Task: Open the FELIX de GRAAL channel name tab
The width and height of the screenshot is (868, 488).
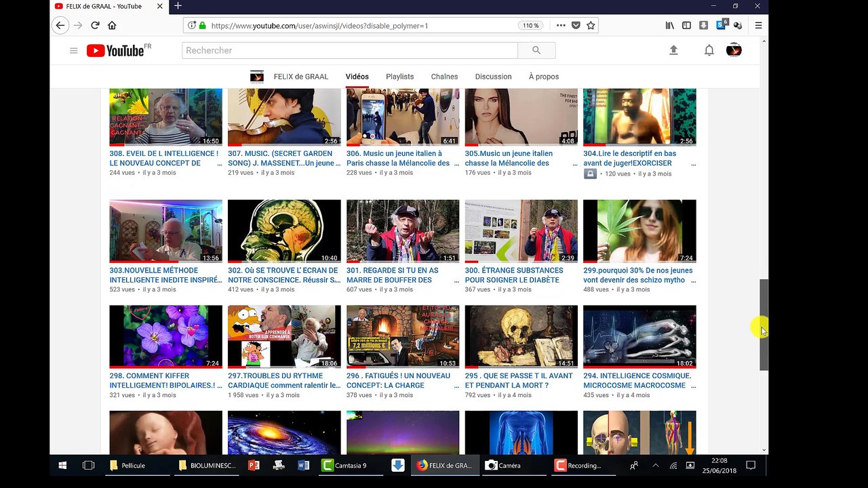Action: tap(301, 77)
